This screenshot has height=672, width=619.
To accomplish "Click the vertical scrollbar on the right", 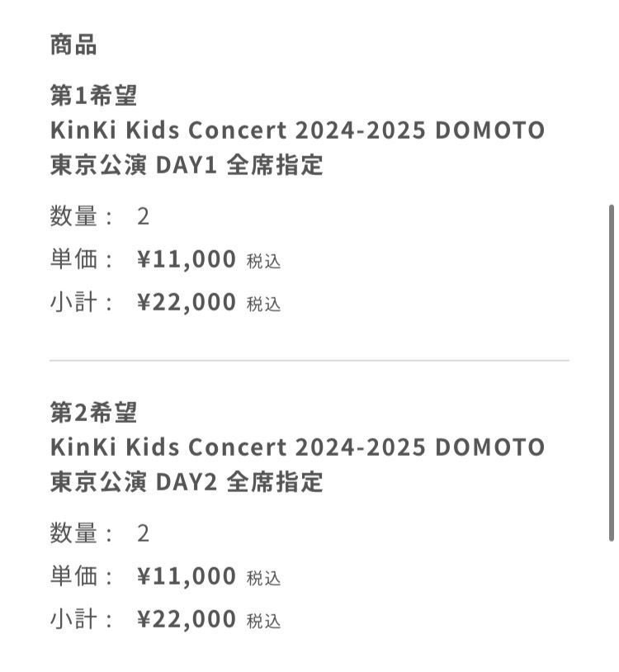I will click(x=611, y=371).
